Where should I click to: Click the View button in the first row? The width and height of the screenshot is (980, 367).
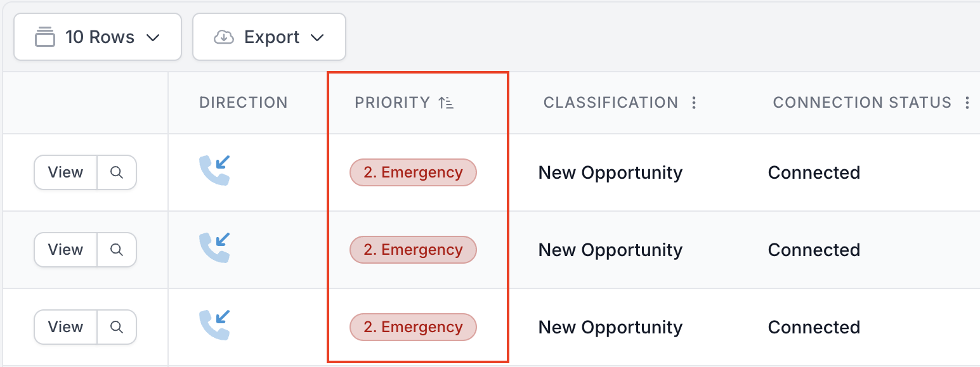point(66,172)
